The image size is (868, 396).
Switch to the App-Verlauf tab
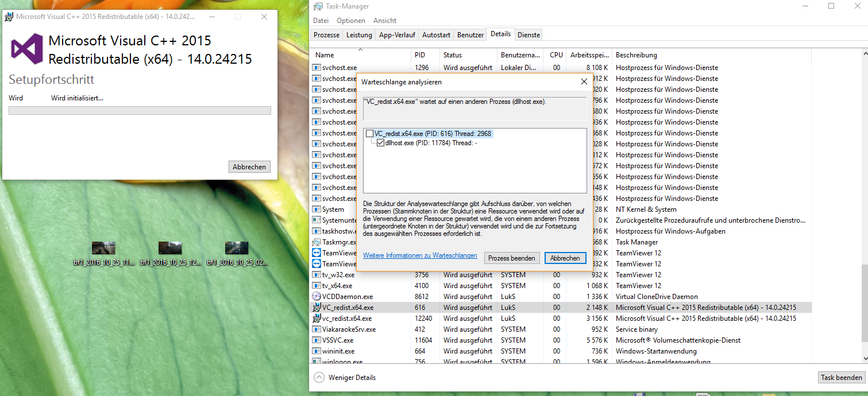397,35
